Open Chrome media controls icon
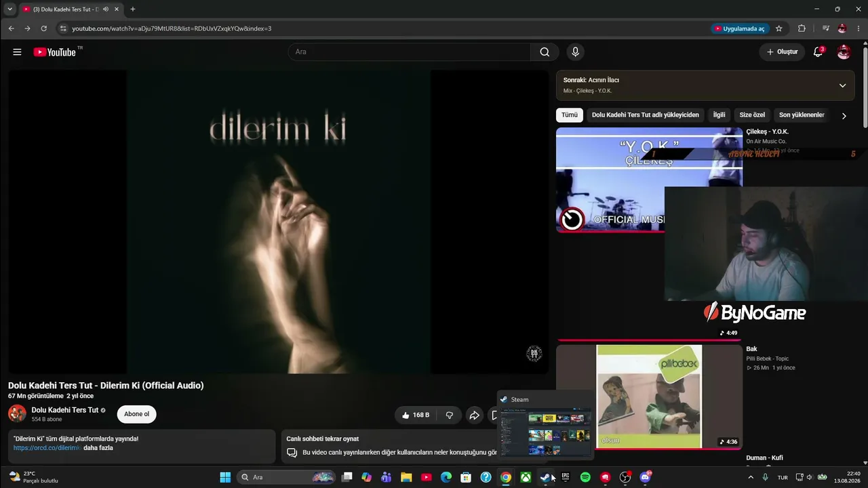 pyautogui.click(x=825, y=28)
